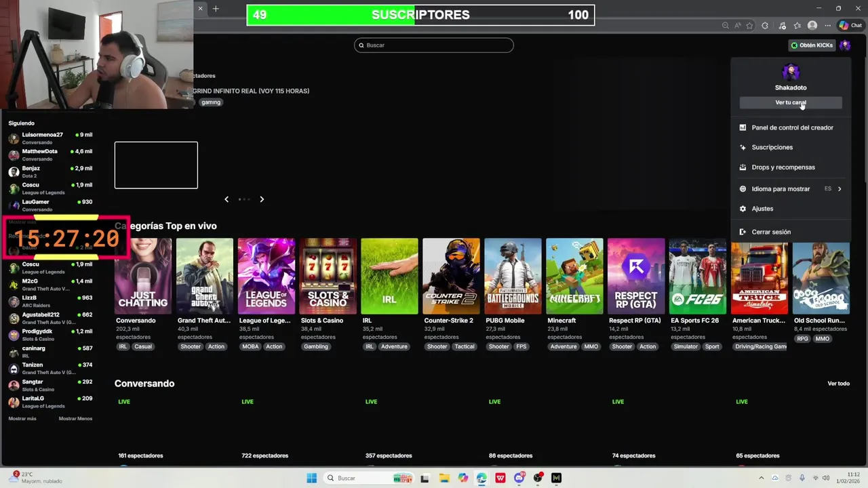Open Benjaz channel in sidebar

(x=51, y=171)
